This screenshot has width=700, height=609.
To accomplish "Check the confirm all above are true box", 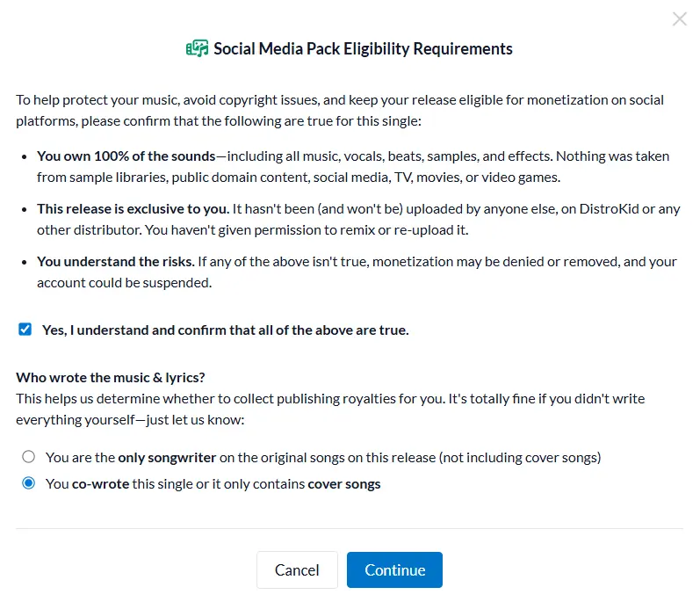I will (x=25, y=330).
